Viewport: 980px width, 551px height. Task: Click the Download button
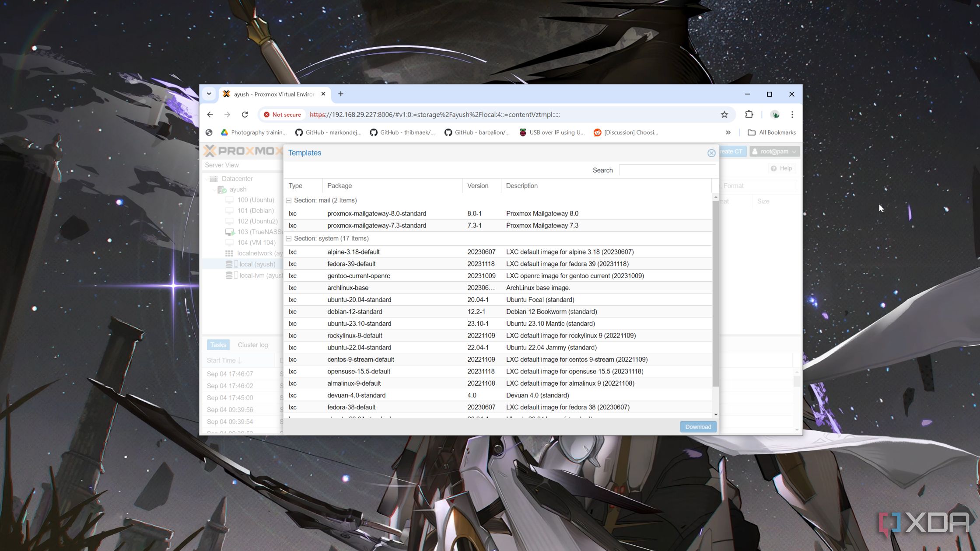pos(698,427)
